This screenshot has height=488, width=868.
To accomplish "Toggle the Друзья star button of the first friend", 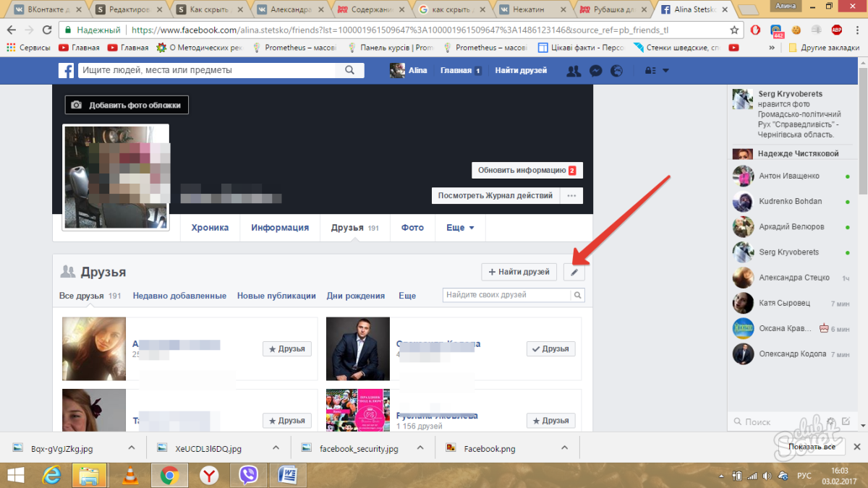I will pos(287,348).
